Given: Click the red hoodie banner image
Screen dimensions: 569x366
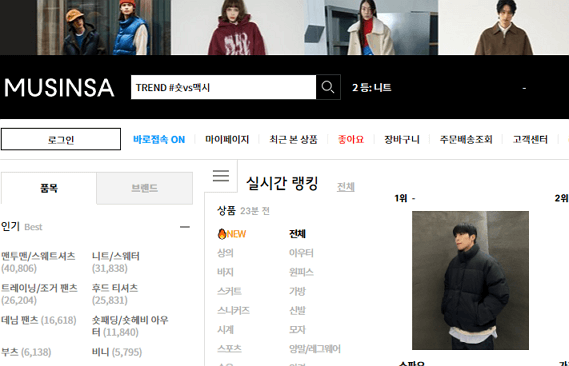Looking at the screenshot, I should [237, 28].
